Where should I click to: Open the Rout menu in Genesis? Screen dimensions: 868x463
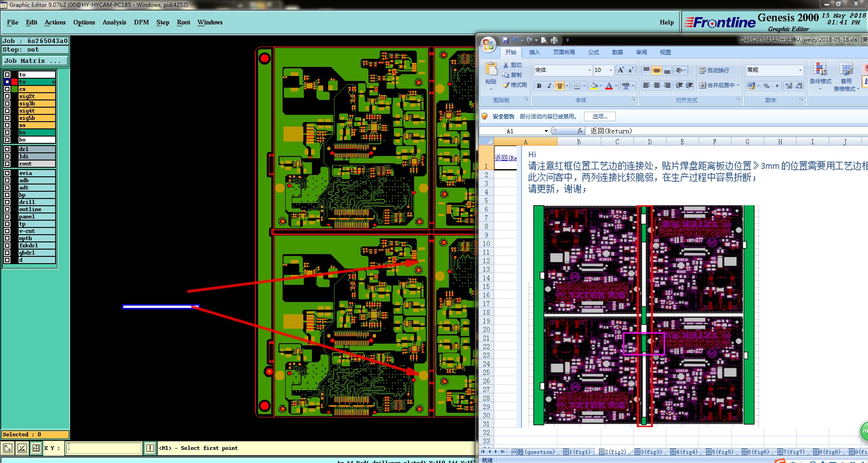(184, 22)
